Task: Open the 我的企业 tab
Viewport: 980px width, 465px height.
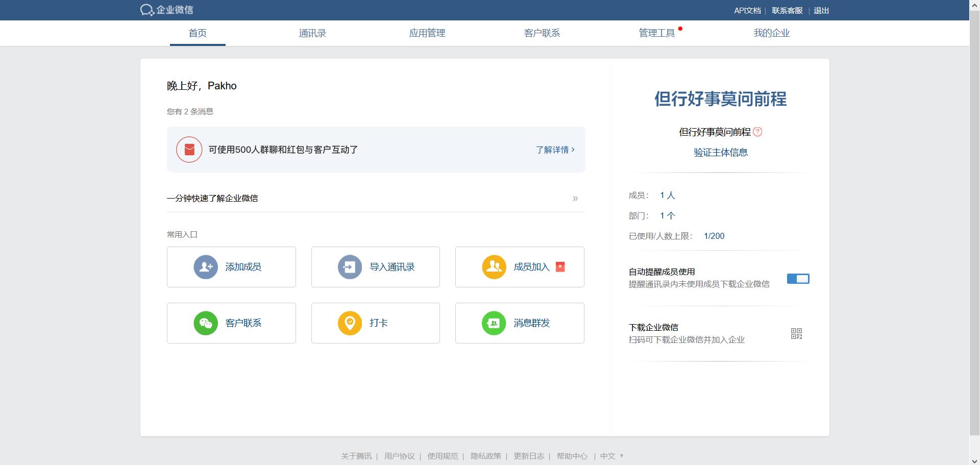Action: click(772, 33)
